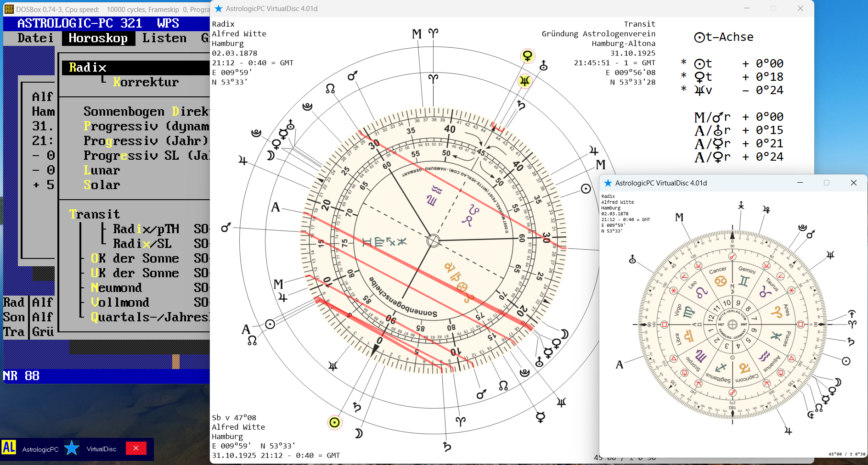Collapse the Transit tree section
868x465 pixels.
point(95,214)
